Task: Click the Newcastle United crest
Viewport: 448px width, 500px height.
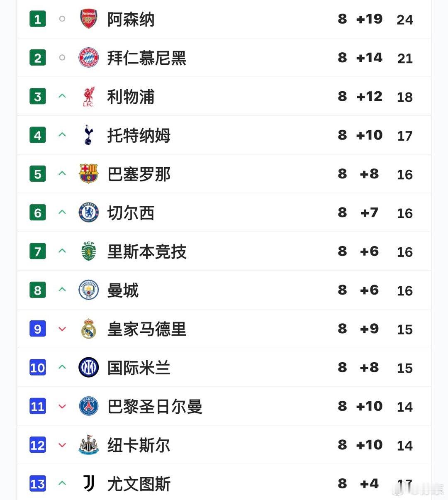Action: pyautogui.click(x=88, y=445)
